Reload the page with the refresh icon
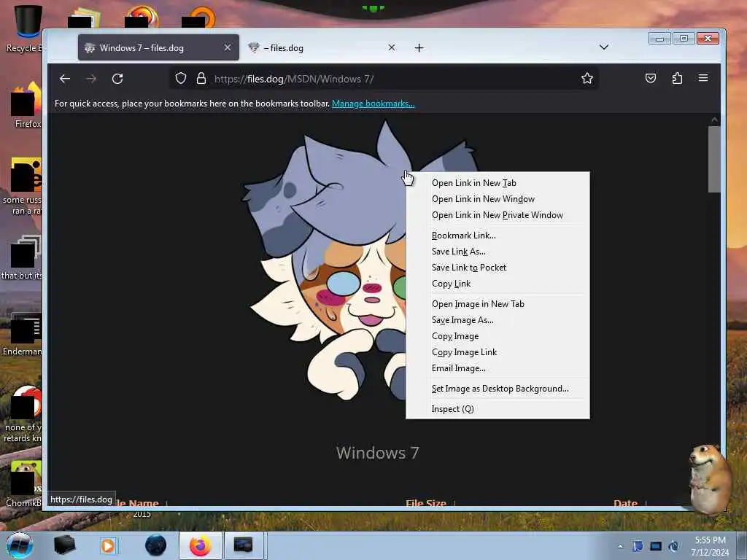Viewport: 747px width, 560px height. [117, 79]
